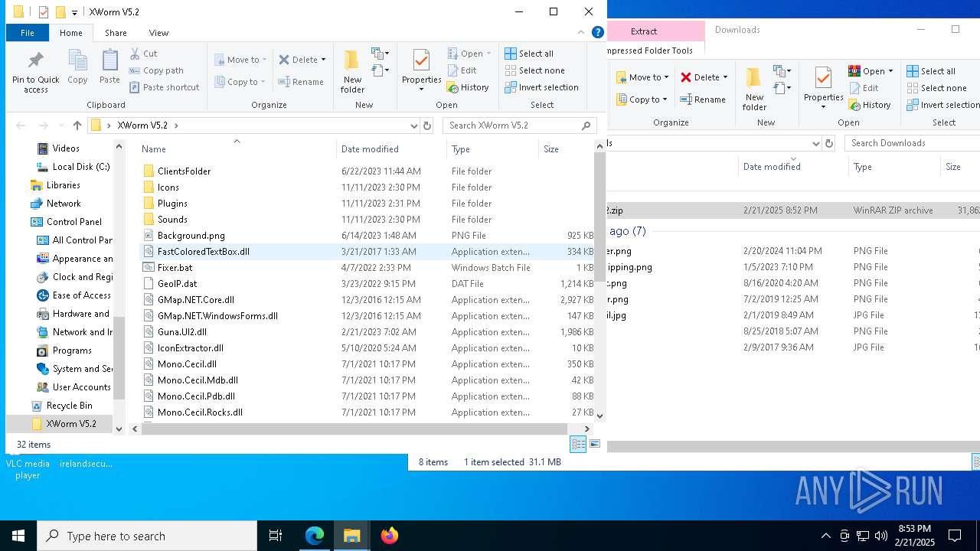Open the Open dropdown arrow in XWorm ribbon

[x=488, y=54]
